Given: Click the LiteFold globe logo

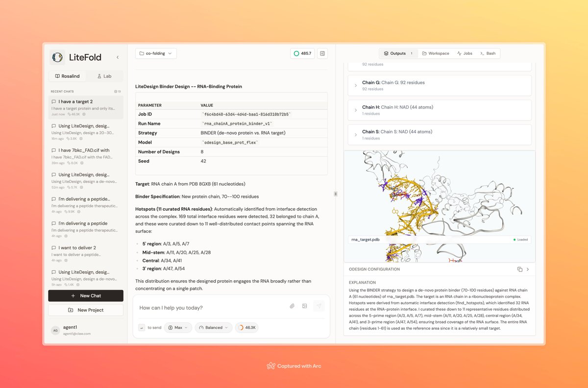Looking at the screenshot, I should pyautogui.click(x=57, y=57).
